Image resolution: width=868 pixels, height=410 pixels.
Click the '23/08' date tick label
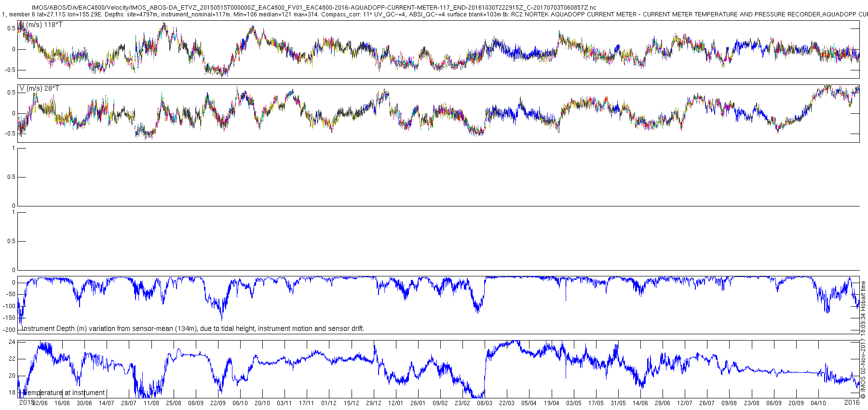point(752,403)
